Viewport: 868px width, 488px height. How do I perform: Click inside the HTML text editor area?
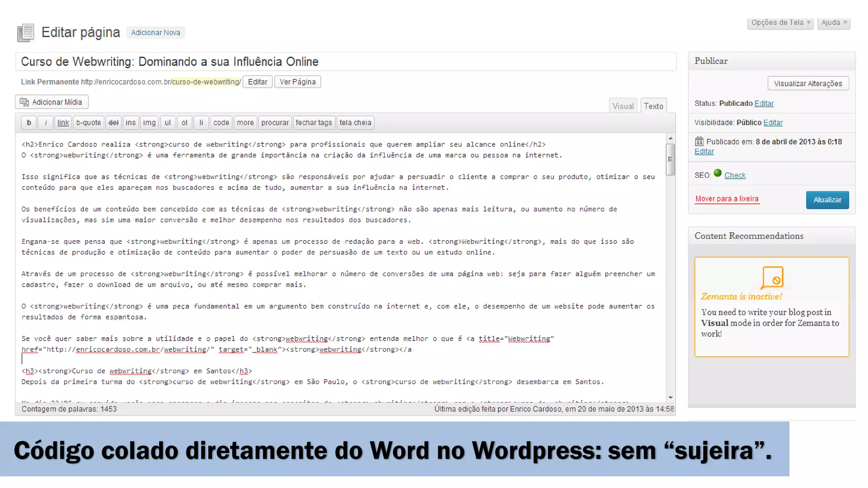coord(341,268)
